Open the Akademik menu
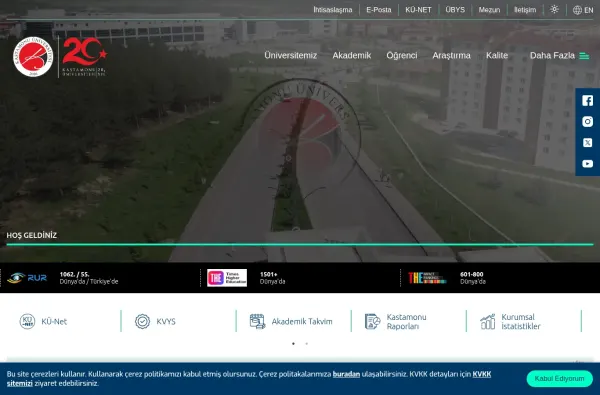This screenshot has height=395, width=600. 352,55
